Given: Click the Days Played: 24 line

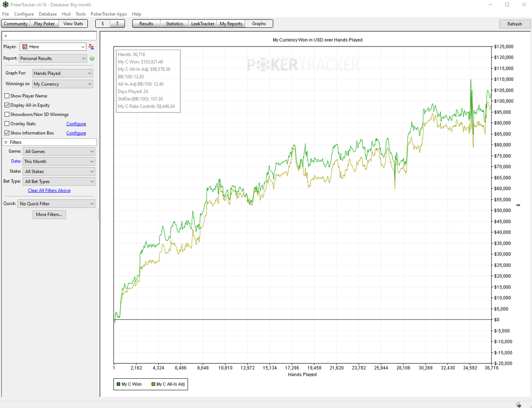Looking at the screenshot, I should click(x=133, y=92).
